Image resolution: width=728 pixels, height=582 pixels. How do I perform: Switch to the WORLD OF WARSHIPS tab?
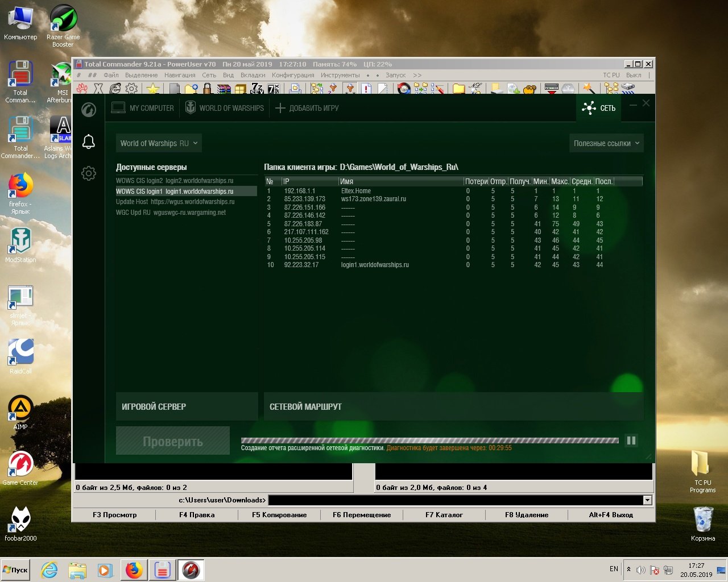click(225, 108)
